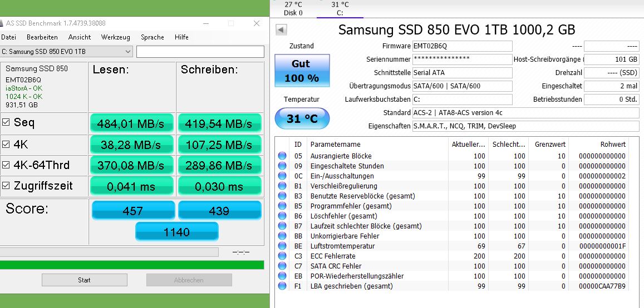
Task: Click the Firmware field EMT02B6Q
Action: [463, 46]
